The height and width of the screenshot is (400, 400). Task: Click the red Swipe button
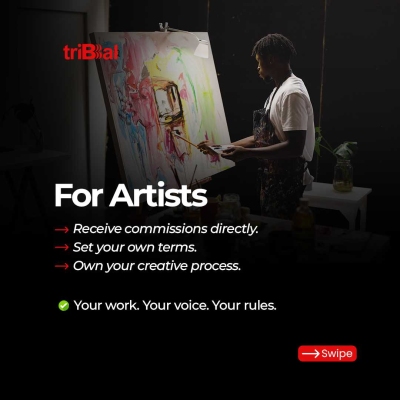(327, 353)
